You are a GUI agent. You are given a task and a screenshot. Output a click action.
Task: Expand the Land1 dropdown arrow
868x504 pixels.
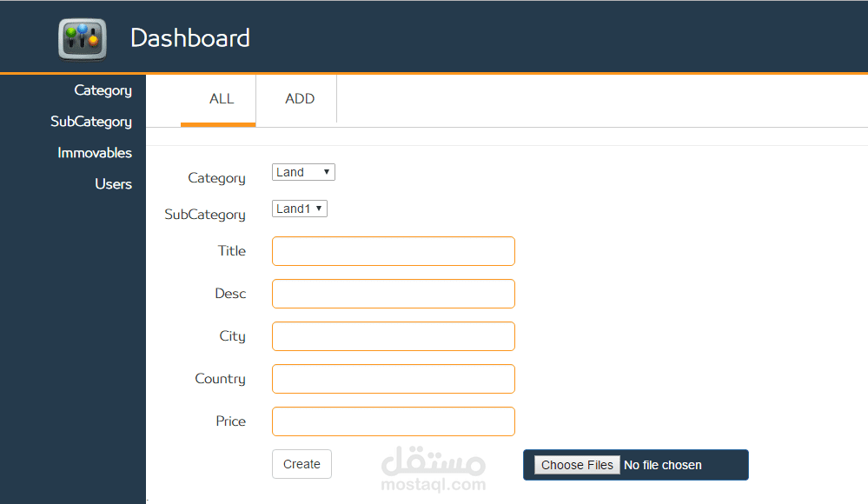tap(319, 208)
